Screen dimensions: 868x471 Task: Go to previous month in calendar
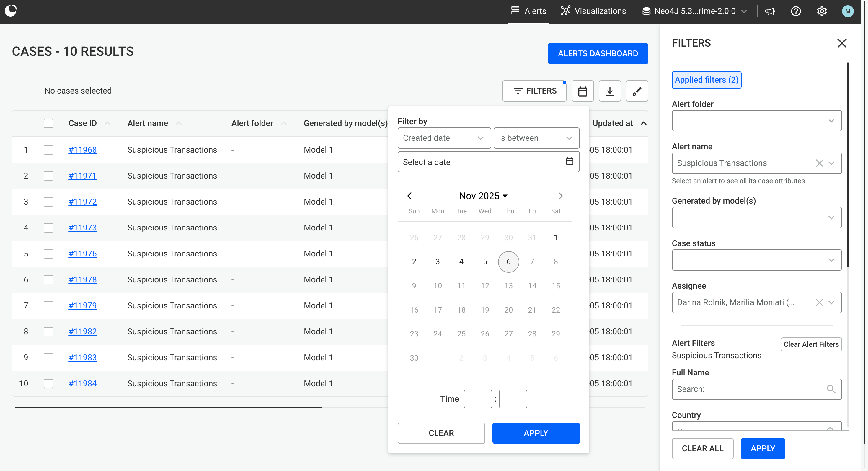click(x=409, y=196)
